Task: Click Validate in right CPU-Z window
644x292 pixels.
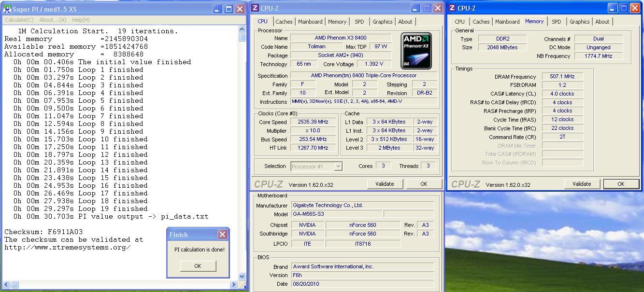Action: [x=582, y=184]
